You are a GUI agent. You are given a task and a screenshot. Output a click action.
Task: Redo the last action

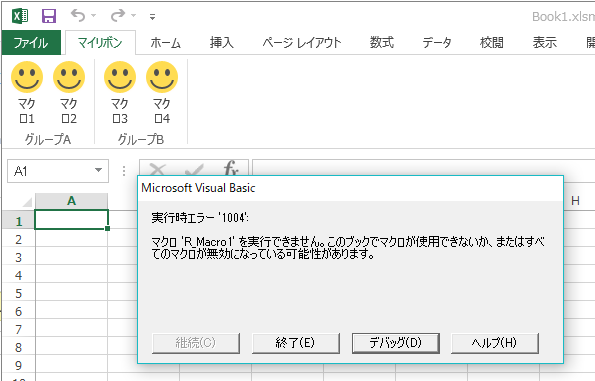click(118, 16)
